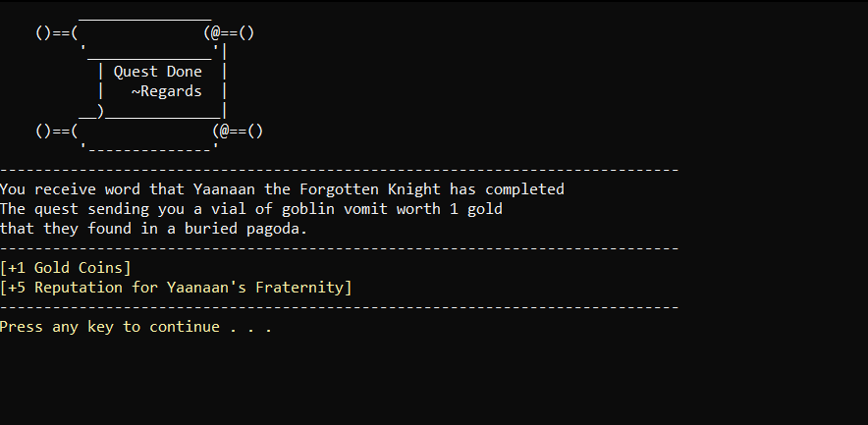Click the '[+5 Reputation for Yaanaan's Fraternity]' line

pyautogui.click(x=176, y=288)
